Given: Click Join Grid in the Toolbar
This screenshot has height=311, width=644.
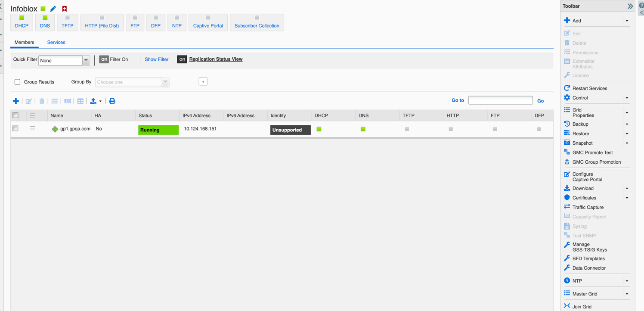Looking at the screenshot, I should [x=582, y=307].
